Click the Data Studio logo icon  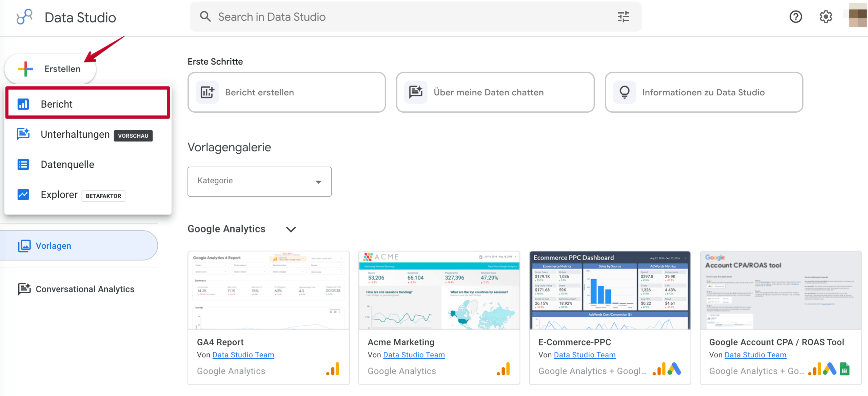(24, 17)
